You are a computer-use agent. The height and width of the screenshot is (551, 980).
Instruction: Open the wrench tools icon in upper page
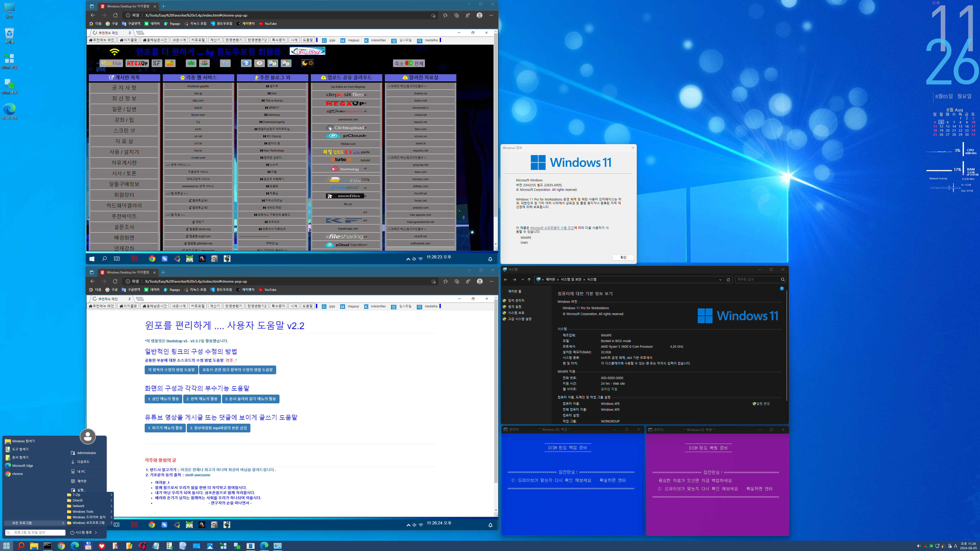pos(225,63)
